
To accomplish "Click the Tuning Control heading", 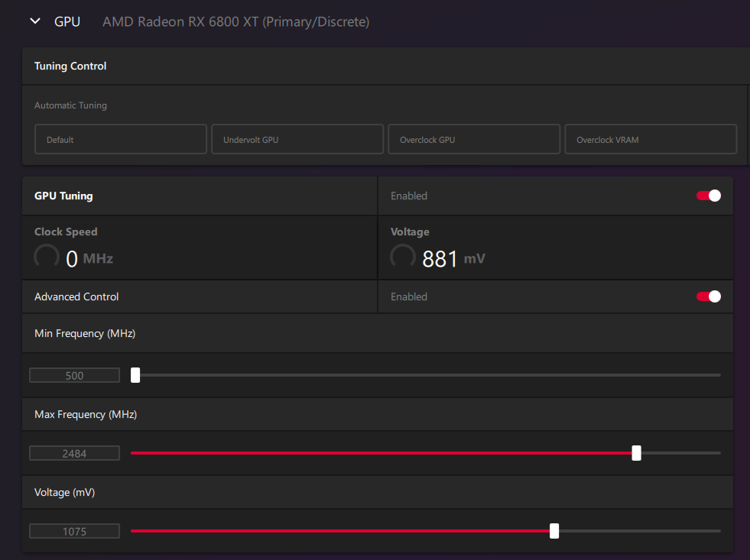I will click(x=70, y=66).
